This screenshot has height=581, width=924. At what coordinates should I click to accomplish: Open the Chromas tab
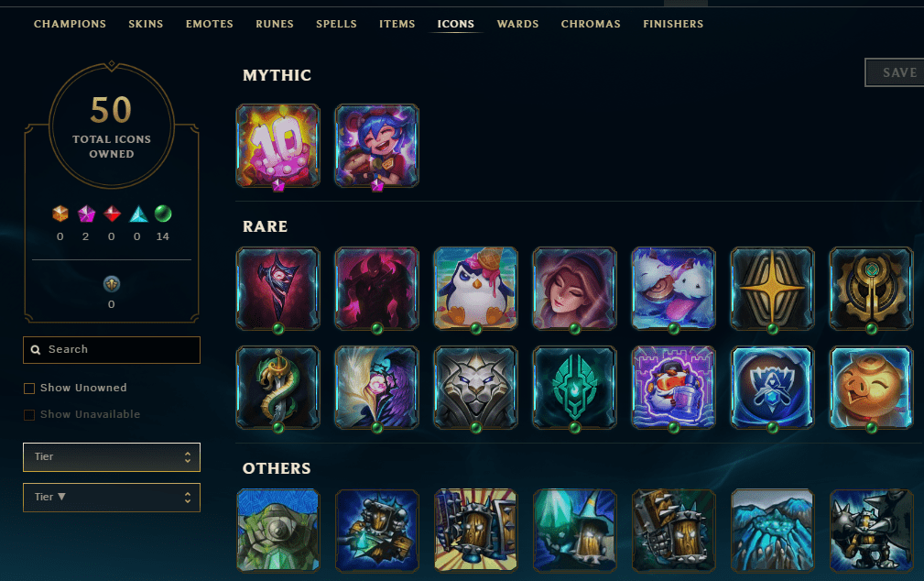click(x=591, y=24)
